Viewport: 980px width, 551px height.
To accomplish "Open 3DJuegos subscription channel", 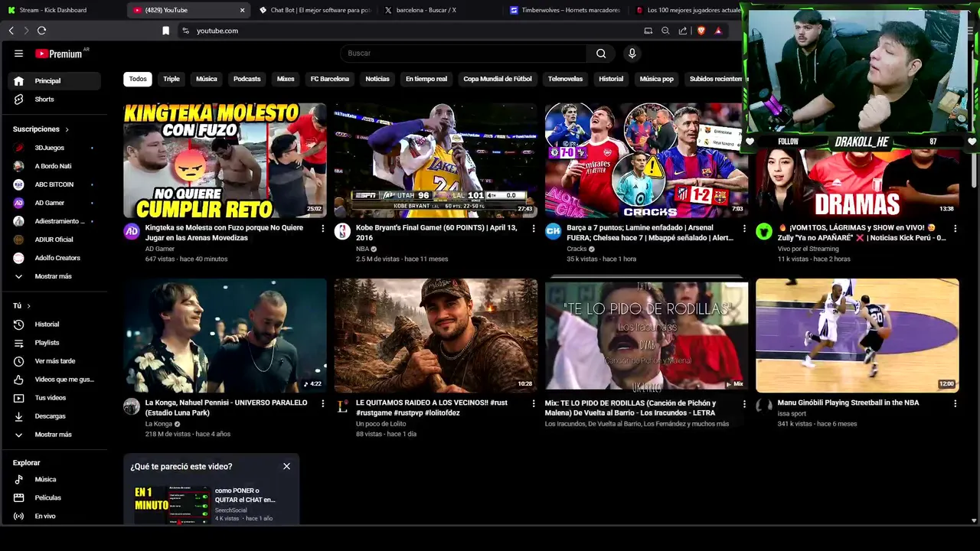I will [54, 148].
